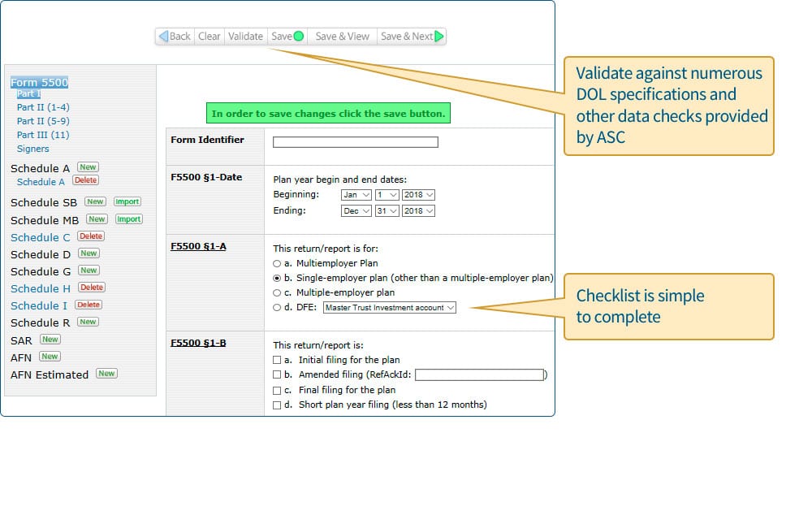The height and width of the screenshot is (515, 812).
Task: Open Master Trust Investment account dropdown
Action: coord(390,308)
